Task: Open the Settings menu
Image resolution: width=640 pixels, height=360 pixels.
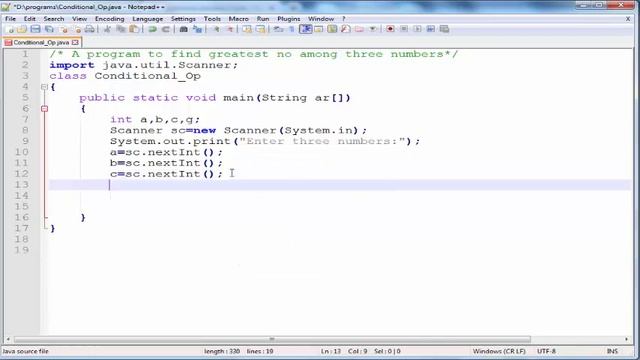Action: point(183,19)
